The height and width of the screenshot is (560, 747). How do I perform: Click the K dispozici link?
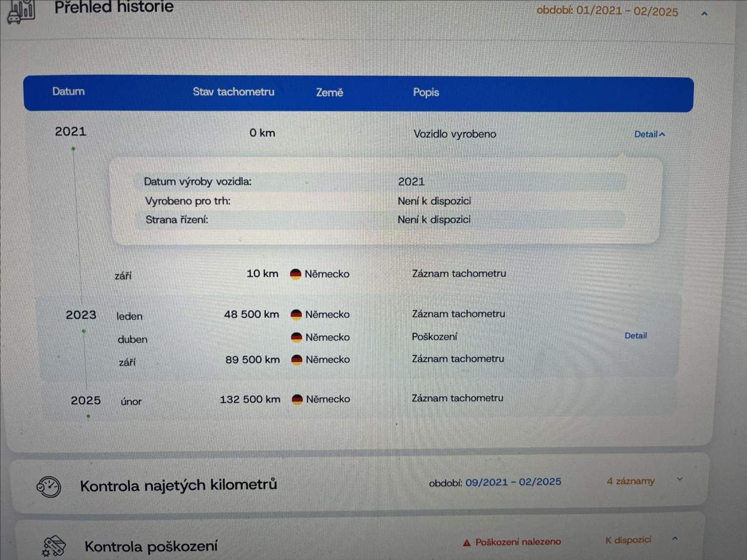point(628,540)
